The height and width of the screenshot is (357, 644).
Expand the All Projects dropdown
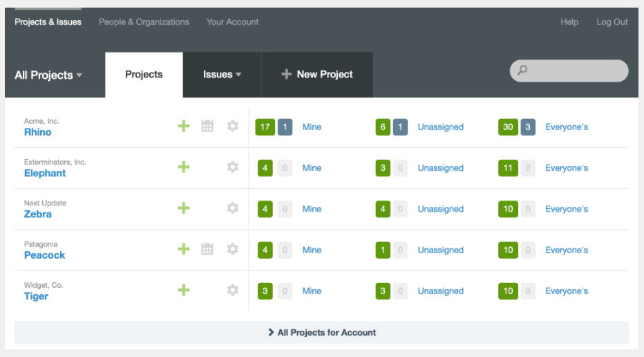[x=48, y=75]
